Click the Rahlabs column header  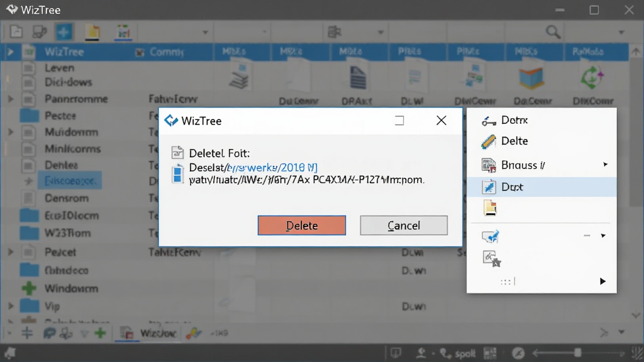click(588, 52)
